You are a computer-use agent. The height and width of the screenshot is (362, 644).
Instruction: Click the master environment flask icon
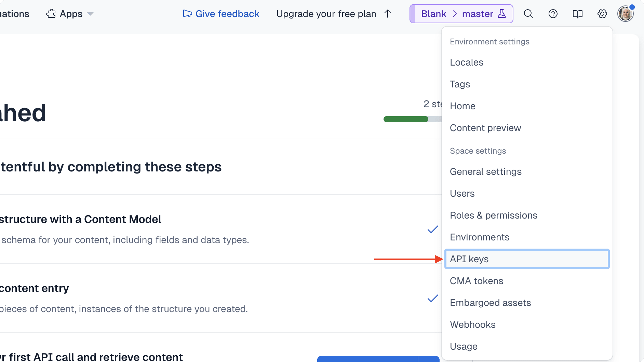(x=501, y=14)
